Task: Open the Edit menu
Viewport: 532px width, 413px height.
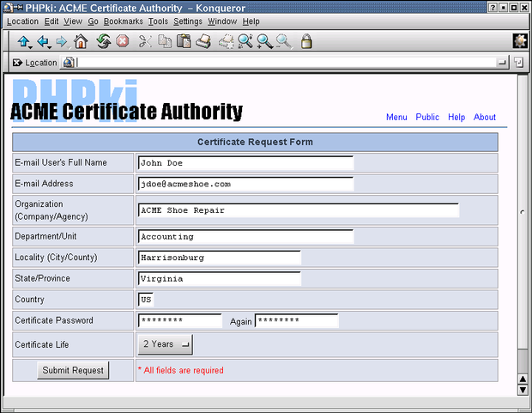Action: point(51,21)
